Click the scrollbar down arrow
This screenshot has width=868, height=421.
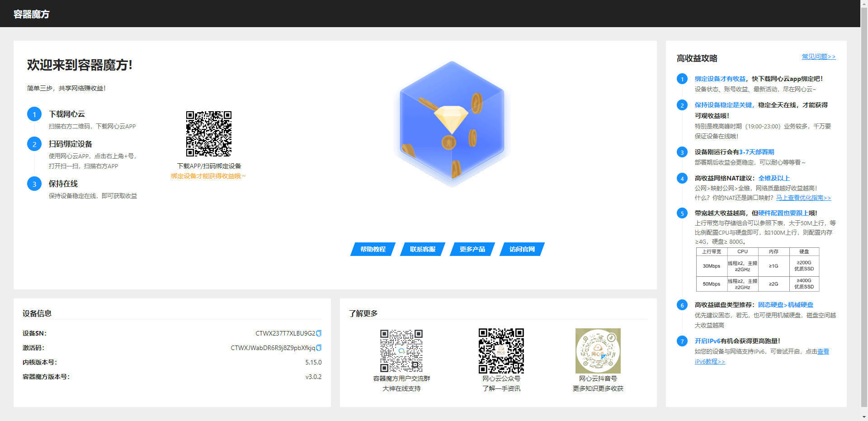tap(864, 417)
